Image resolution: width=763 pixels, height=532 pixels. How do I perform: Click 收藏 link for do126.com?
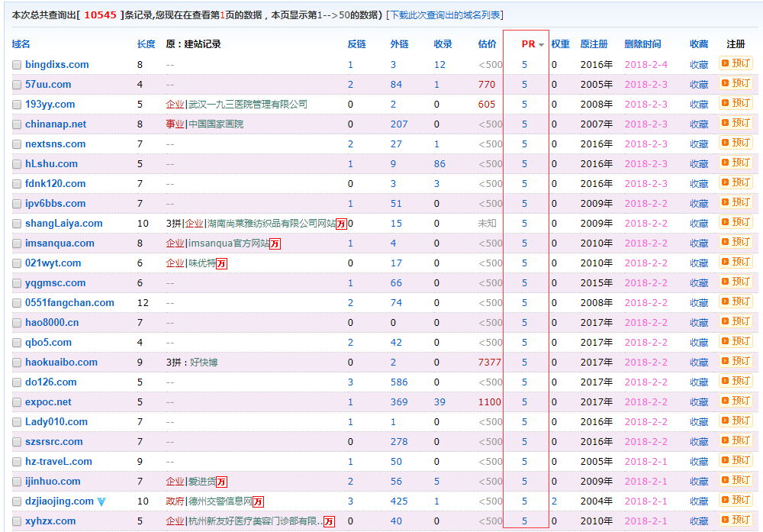(699, 382)
